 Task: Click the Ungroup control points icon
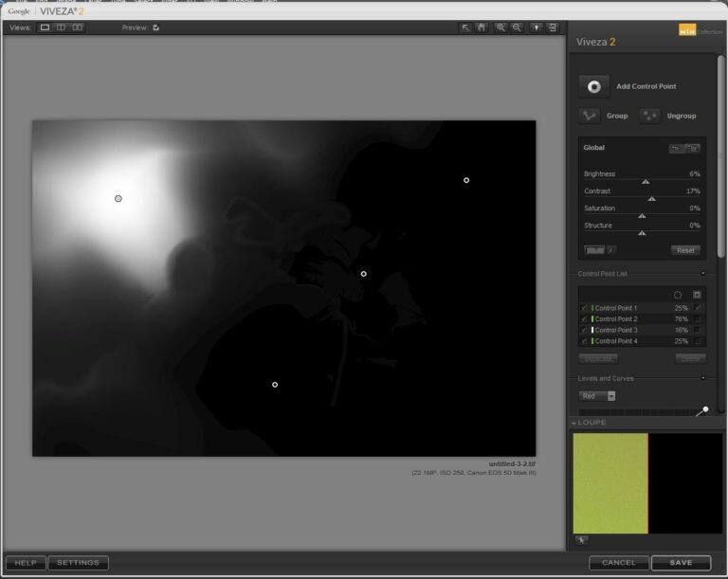649,116
